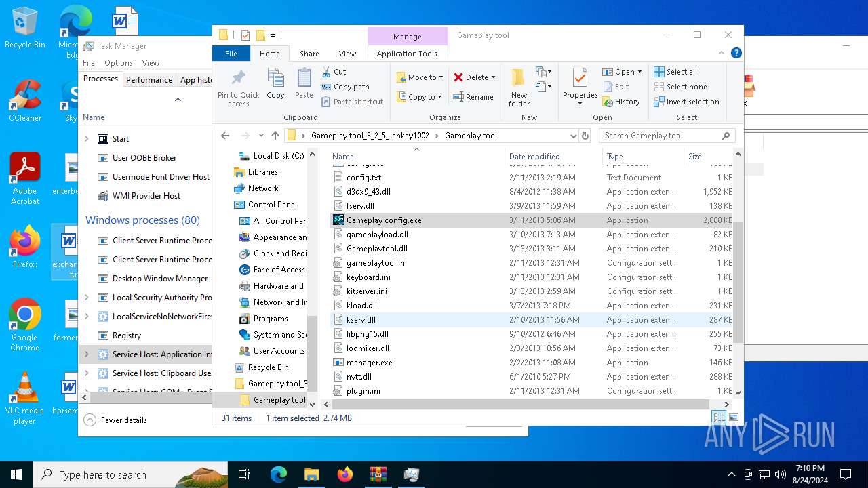The height and width of the screenshot is (488, 868).
Task: Open CCleaner desktop icon
Action: coord(24,101)
